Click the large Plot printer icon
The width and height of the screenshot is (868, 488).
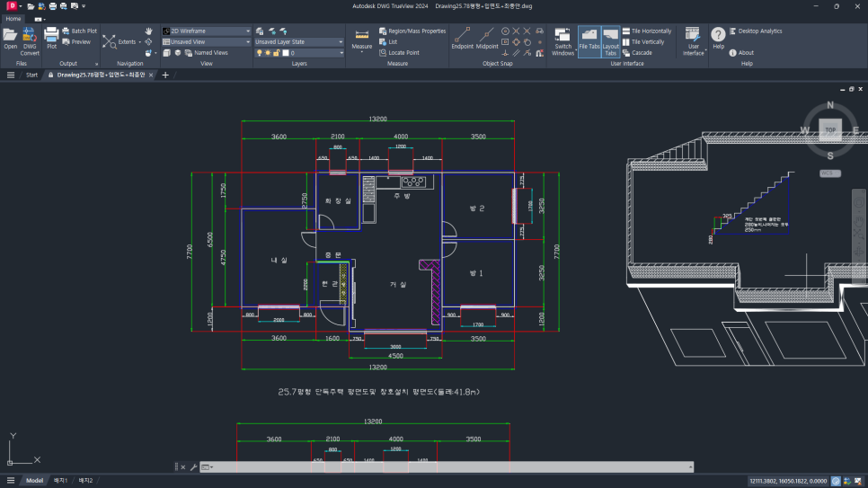tap(51, 39)
